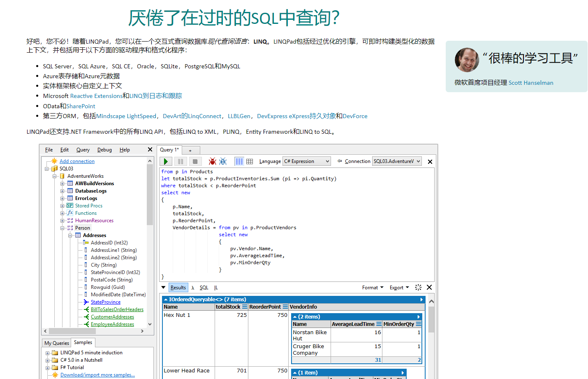The image size is (588, 379).
Task: Click the blue bug debugger icon
Action: [223, 161]
